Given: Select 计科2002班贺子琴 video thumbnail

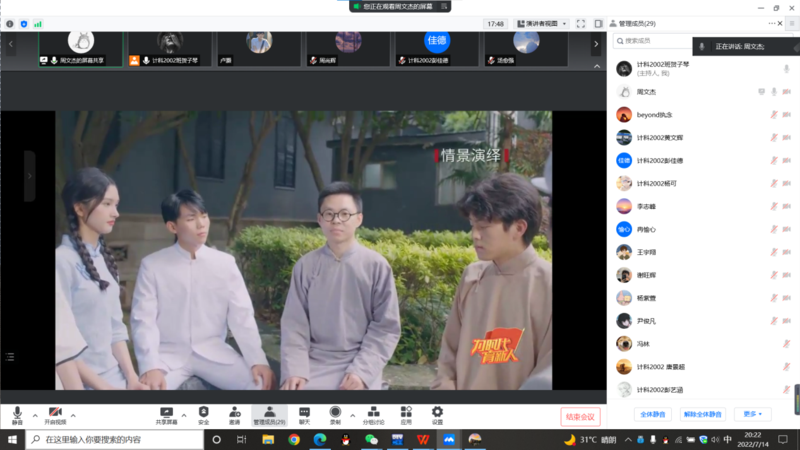Looking at the screenshot, I should pyautogui.click(x=169, y=49).
